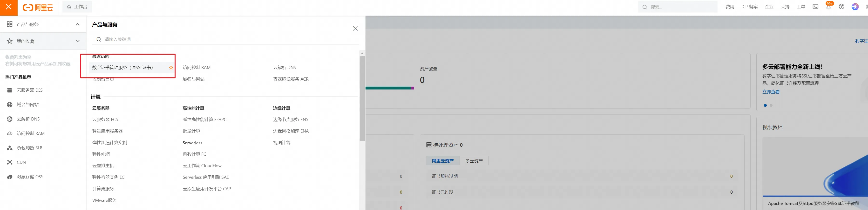868x210 pixels.
Task: Open 弹性加速计算实例
Action: [109, 142]
